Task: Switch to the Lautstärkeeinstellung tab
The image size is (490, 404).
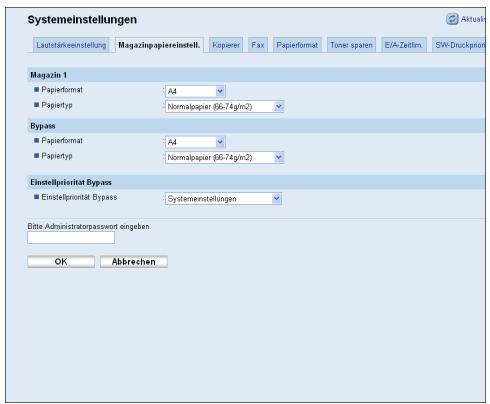Action: (x=71, y=45)
